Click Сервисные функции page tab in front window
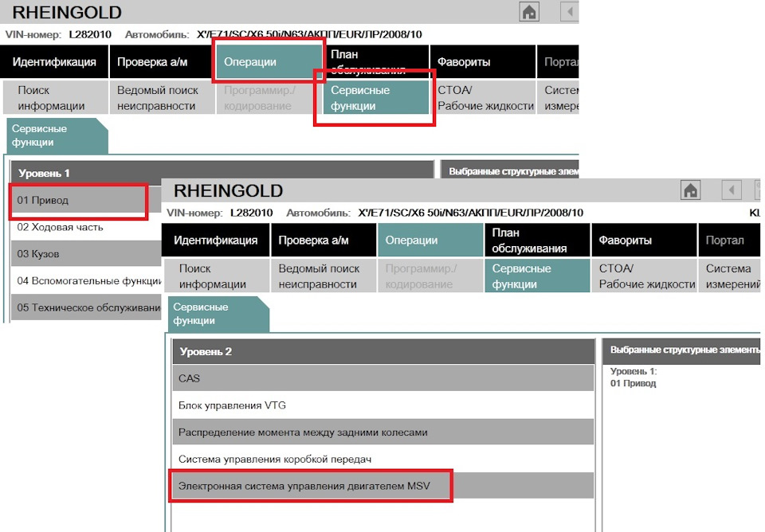This screenshot has width=765, height=532. (x=218, y=314)
